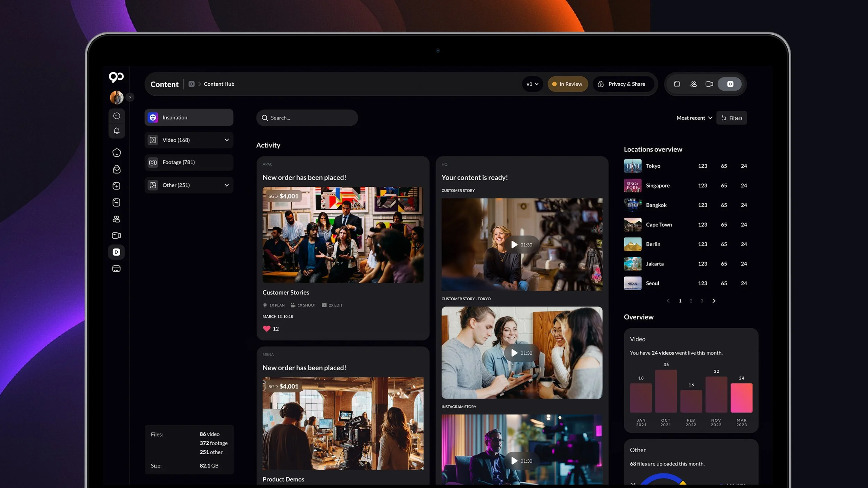Click the '372 footage' files count
868x488 pixels.
pyautogui.click(x=214, y=443)
